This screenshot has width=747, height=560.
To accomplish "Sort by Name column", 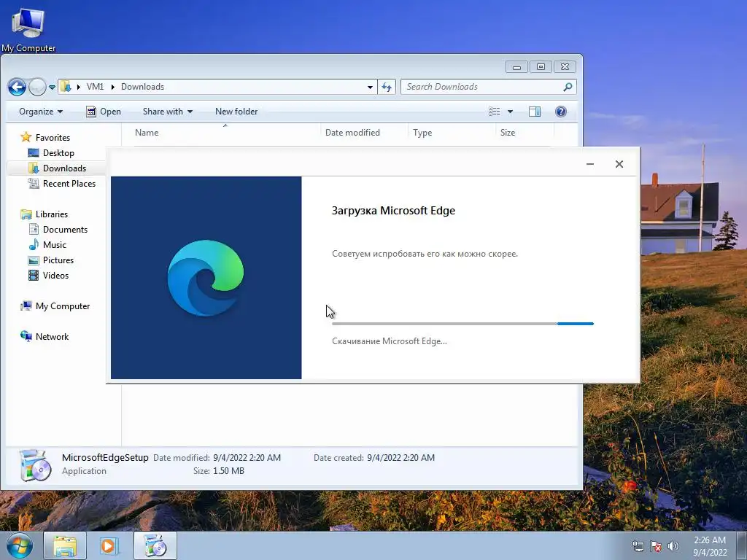I will point(147,133).
